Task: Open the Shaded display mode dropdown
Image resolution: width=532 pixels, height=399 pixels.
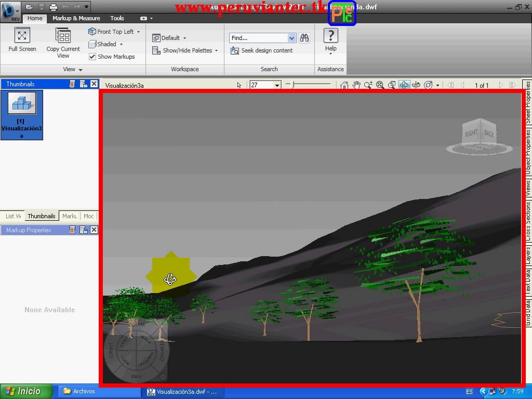Action: pyautogui.click(x=121, y=45)
